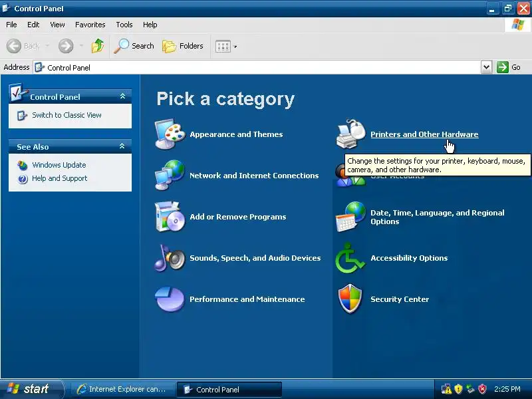Open the Windows Update link
532x399 pixels.
point(59,165)
